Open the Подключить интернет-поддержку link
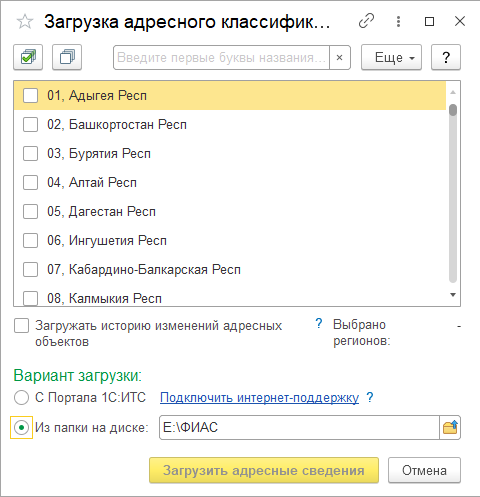 (x=259, y=397)
